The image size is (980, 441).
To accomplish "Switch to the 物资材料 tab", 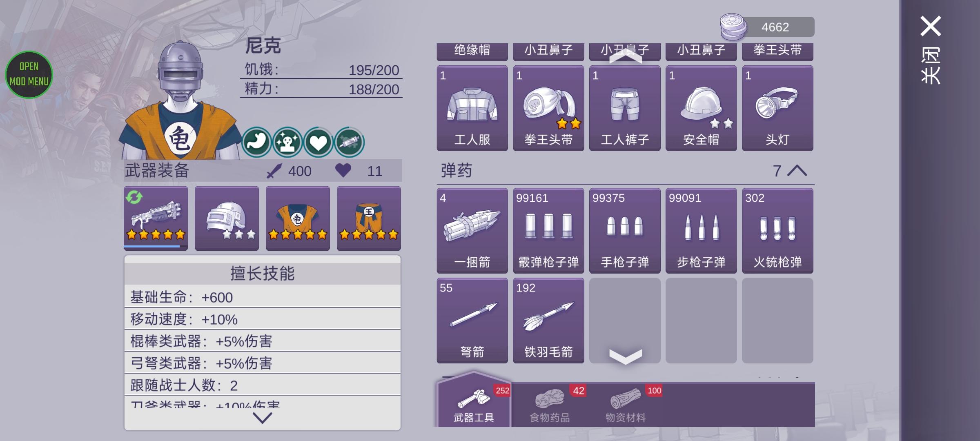I will 626,405.
